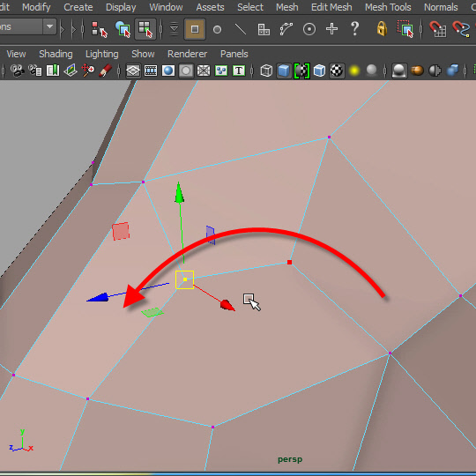Collapse panel toolbar shading section handle
The image size is (476, 476).
pyautogui.click(x=252, y=71)
